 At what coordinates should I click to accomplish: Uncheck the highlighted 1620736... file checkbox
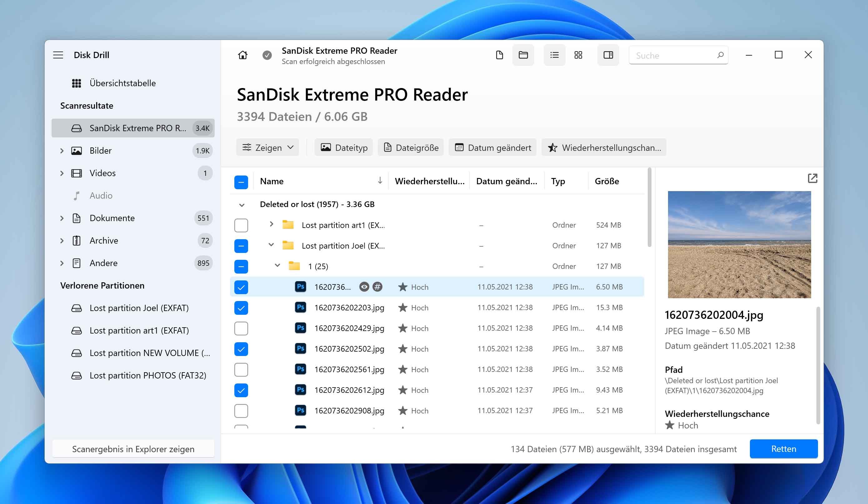(x=241, y=287)
